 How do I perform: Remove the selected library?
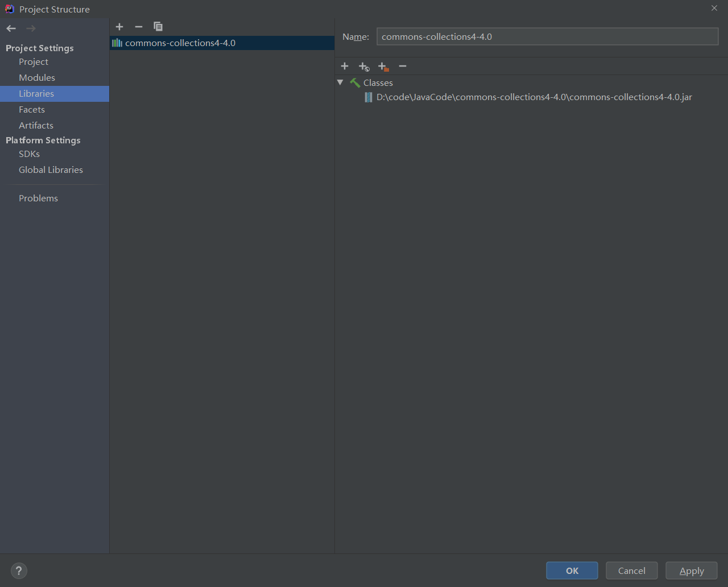point(139,27)
